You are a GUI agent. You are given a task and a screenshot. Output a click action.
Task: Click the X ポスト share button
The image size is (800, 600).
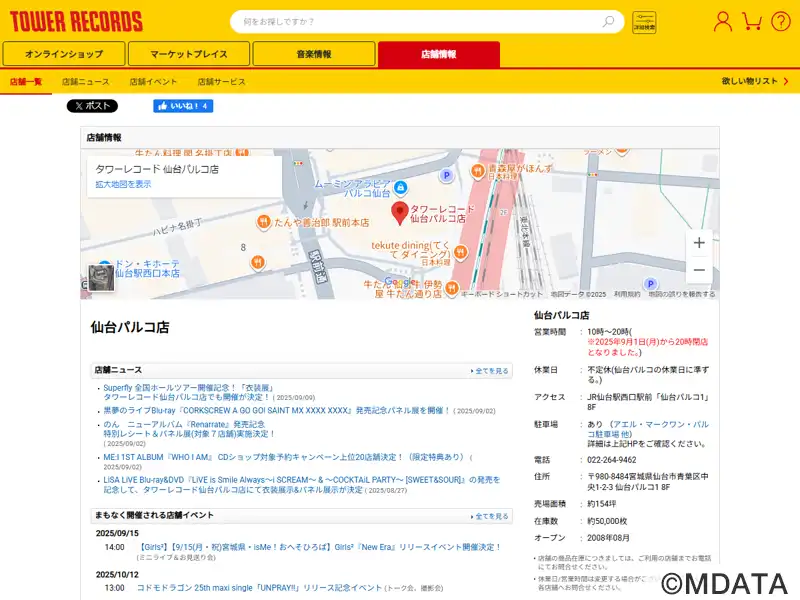click(92, 106)
